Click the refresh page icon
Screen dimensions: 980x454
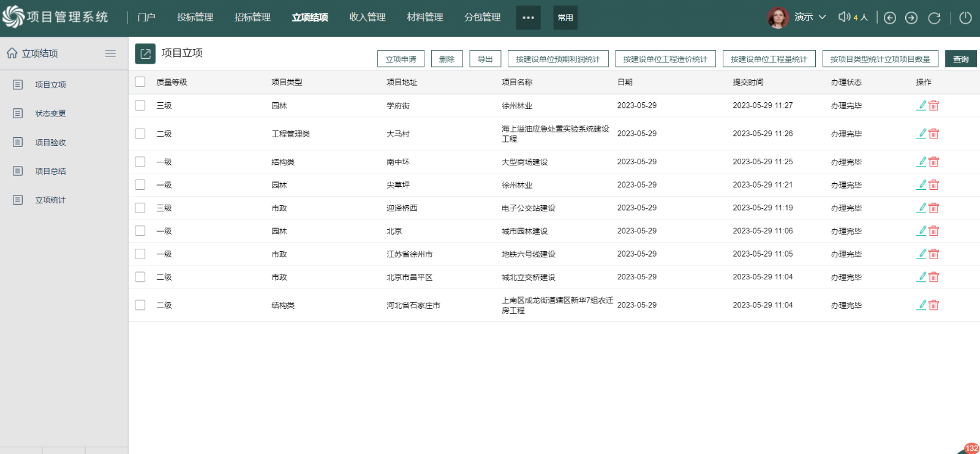pos(934,18)
